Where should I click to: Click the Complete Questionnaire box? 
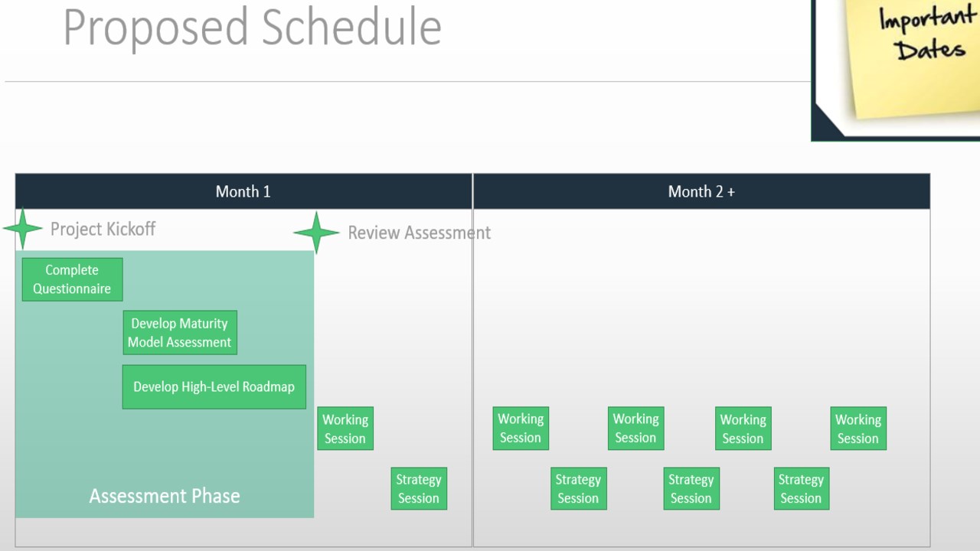click(72, 279)
